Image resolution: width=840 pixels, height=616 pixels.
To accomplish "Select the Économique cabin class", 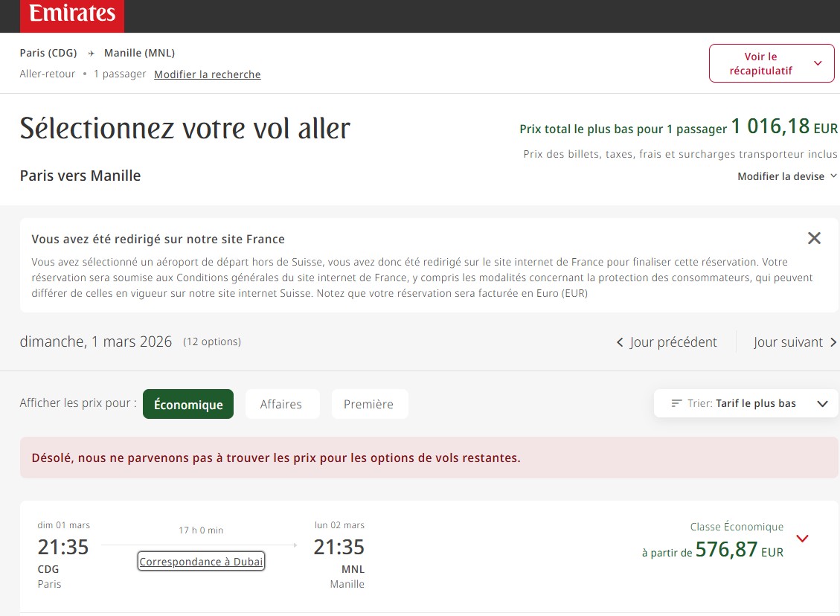I will click(x=188, y=405).
